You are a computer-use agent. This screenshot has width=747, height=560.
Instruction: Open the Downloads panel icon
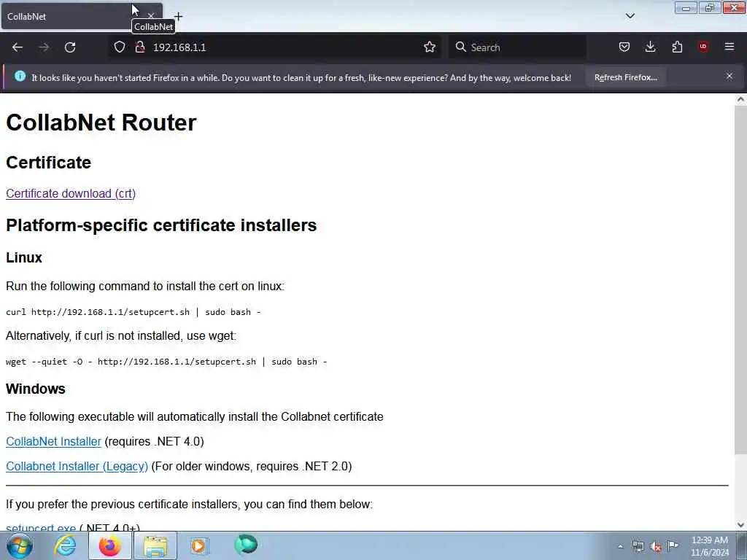click(650, 47)
